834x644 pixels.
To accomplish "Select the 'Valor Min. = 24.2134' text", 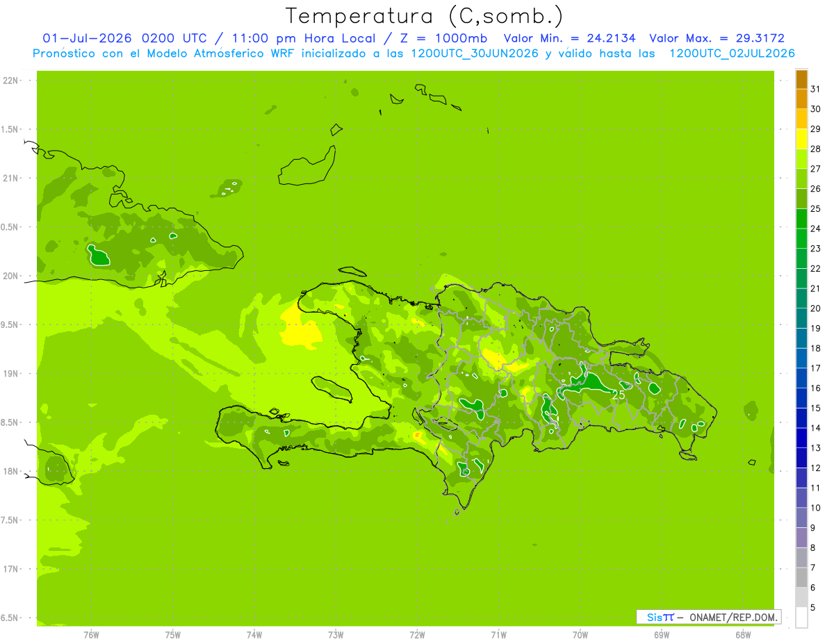I will (570, 38).
